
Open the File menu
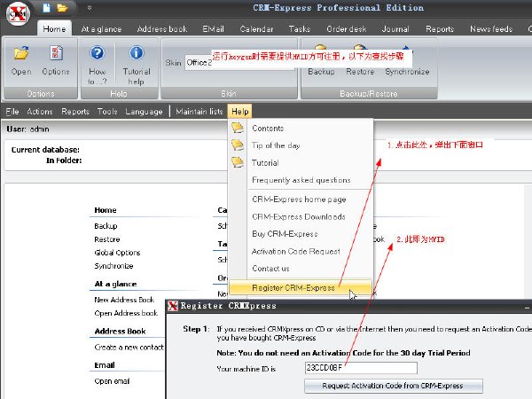(x=12, y=112)
